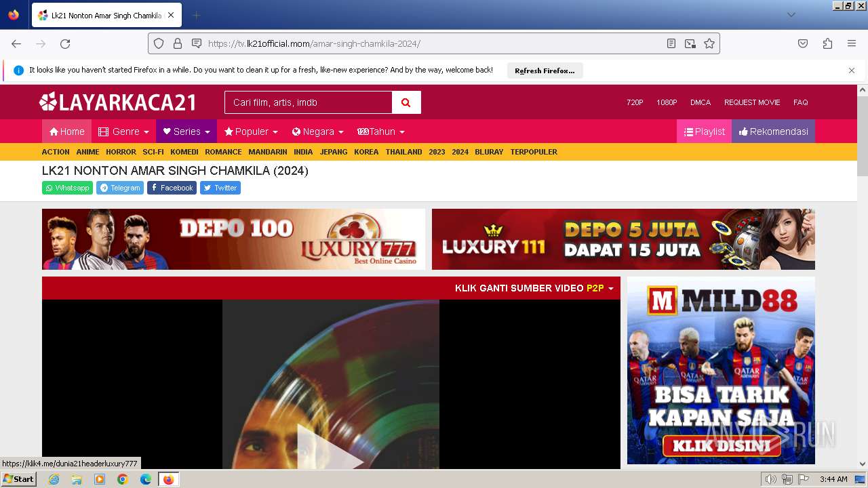
Task: Share via the Telegram button
Action: point(119,188)
